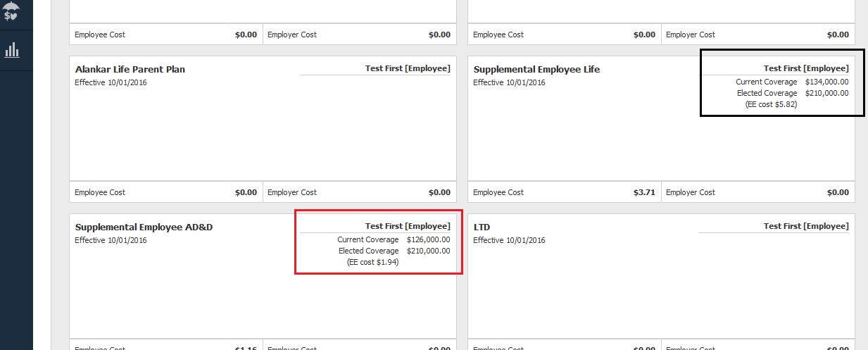Select the LTD plan heading
This screenshot has height=350, width=868.
pos(482,227)
